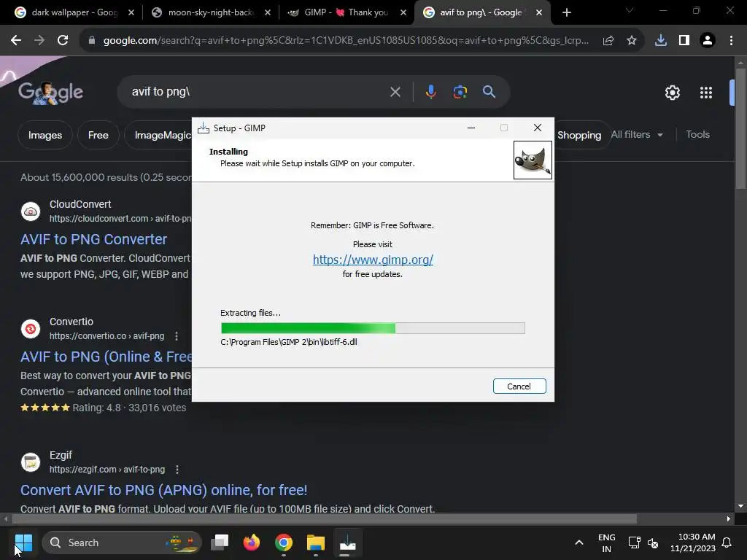The width and height of the screenshot is (747, 560).
Task: Open the https://www.gimp.org/ link
Action: [x=373, y=260]
